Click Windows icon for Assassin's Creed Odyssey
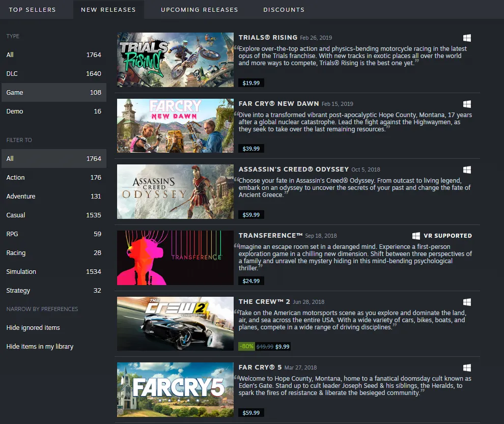Screen dimensions: 504x424 pyautogui.click(x=467, y=169)
